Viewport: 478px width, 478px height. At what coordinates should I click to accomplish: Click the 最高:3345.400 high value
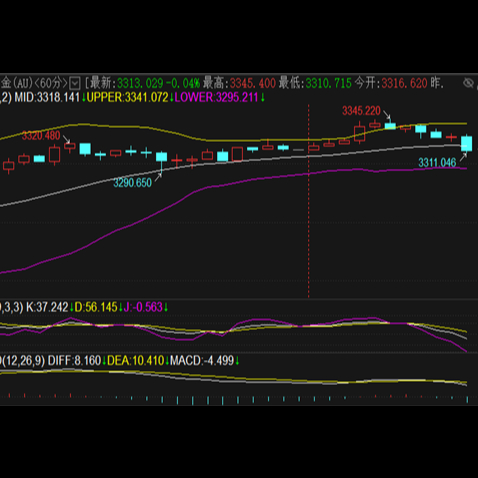point(239,83)
